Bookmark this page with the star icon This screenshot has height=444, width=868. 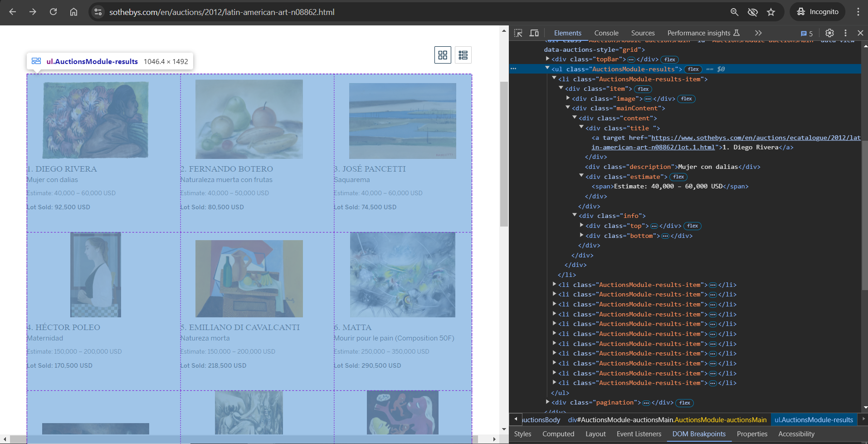click(x=771, y=12)
